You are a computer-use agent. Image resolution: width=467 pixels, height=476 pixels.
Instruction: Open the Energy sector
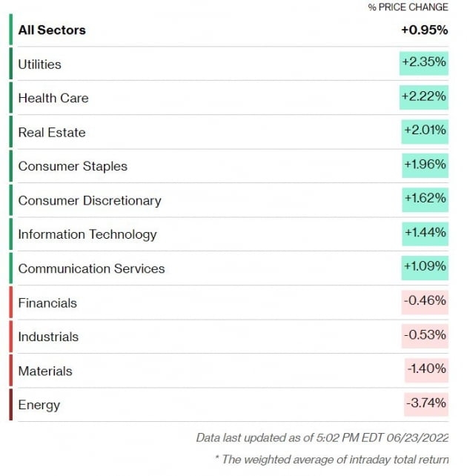click(x=39, y=405)
